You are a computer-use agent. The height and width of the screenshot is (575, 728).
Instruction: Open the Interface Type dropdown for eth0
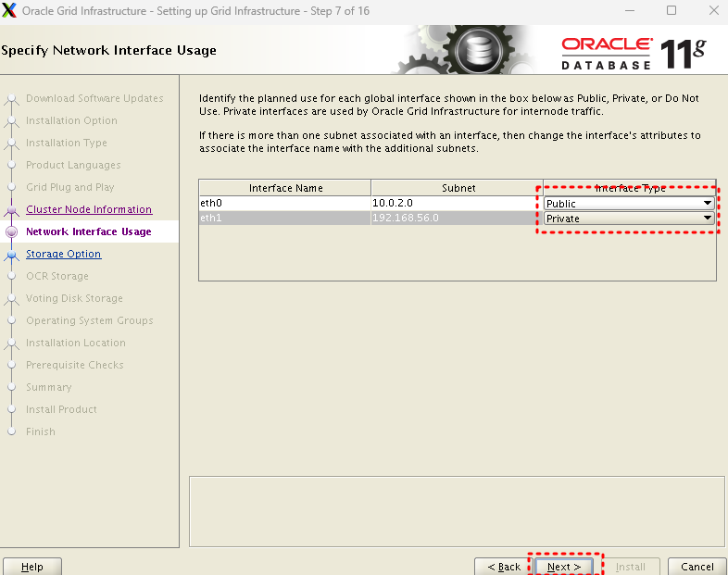[629, 204]
